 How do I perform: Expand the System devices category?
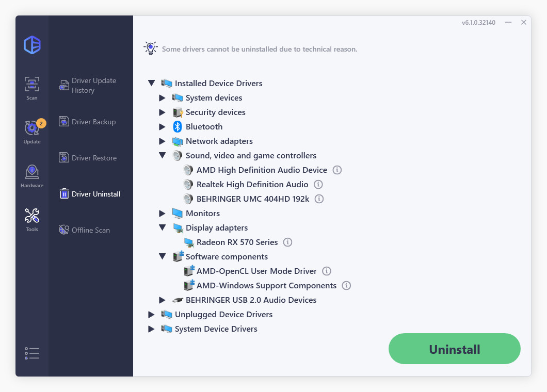pos(162,97)
